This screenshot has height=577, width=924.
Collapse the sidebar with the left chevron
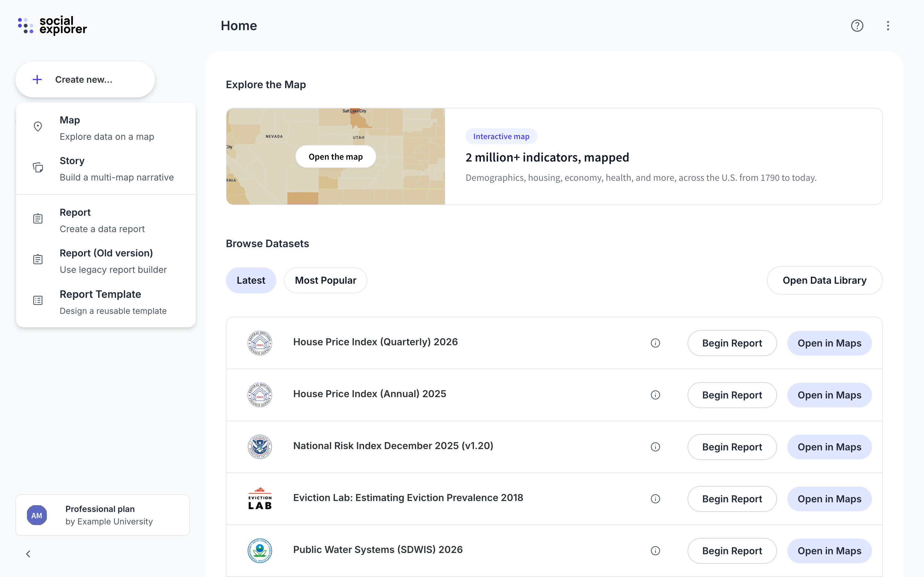pyautogui.click(x=28, y=554)
